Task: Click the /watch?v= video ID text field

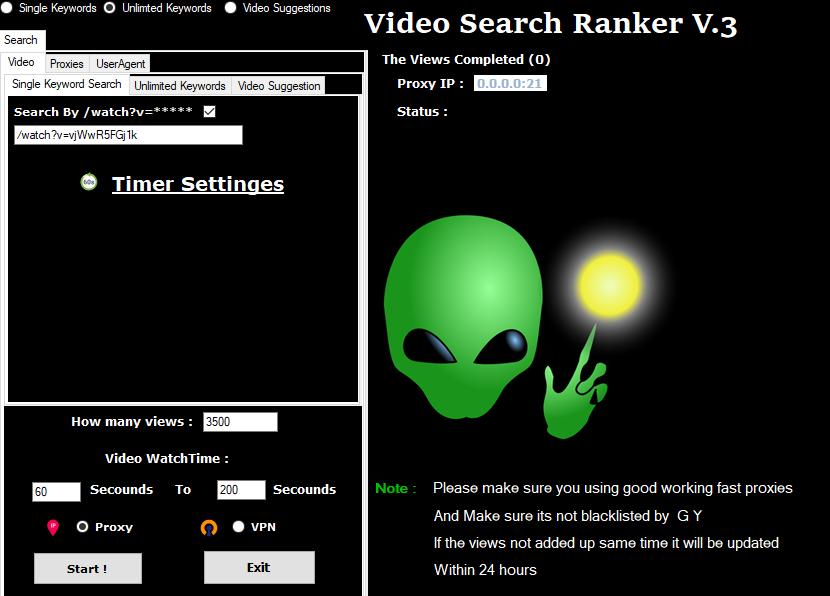Action: click(128, 135)
